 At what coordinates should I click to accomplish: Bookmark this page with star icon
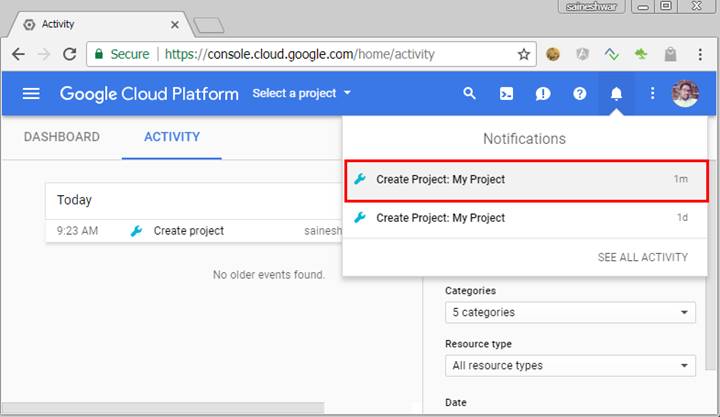click(524, 54)
